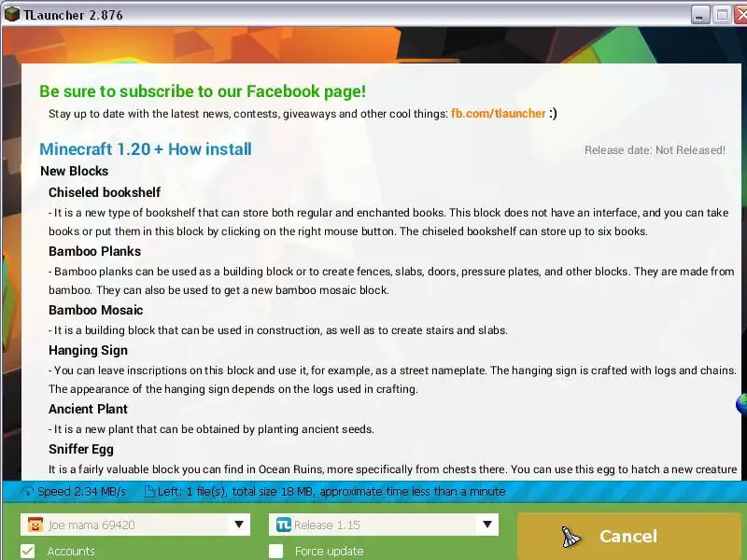
Task: Toggle the Accounts checkbox
Action: (28, 551)
